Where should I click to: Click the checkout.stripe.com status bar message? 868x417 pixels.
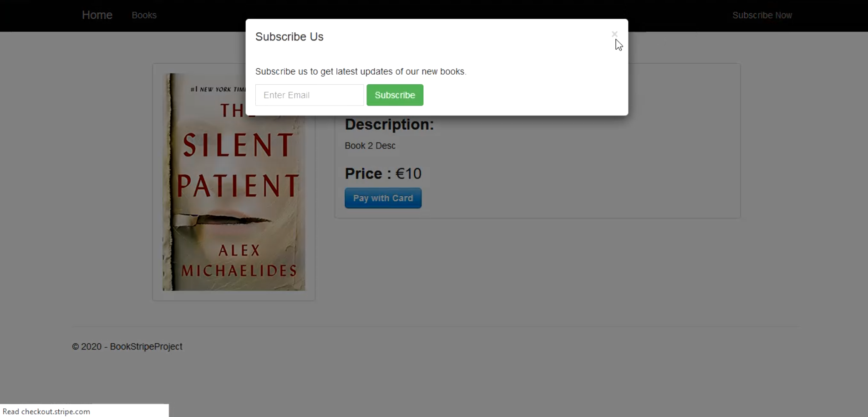pos(46,412)
